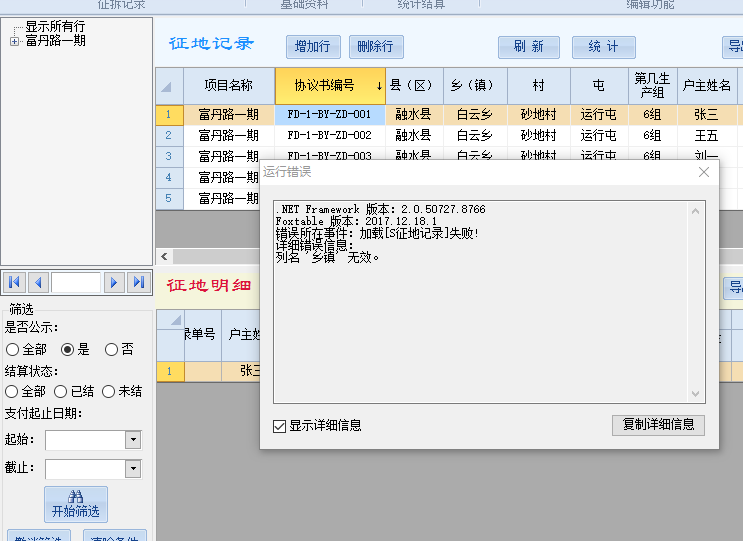743x541 pixels.
Task: Select 已结 under 结算状态
Action: point(61,392)
